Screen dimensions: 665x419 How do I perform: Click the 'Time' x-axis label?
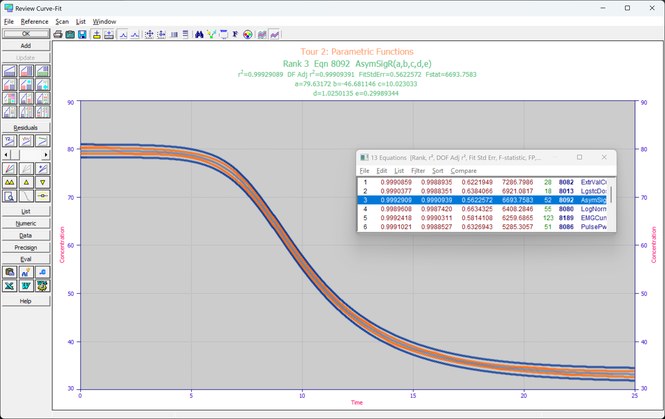point(357,402)
